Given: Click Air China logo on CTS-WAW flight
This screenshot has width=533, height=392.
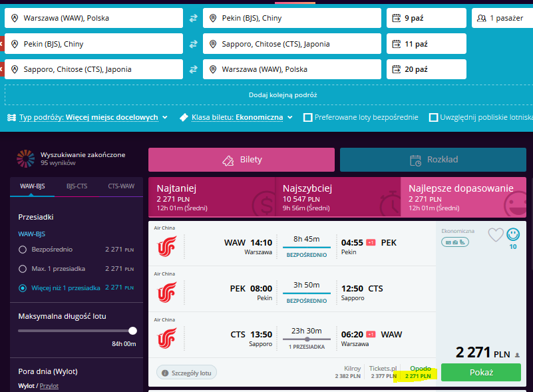Looking at the screenshot, I should click(x=167, y=337).
